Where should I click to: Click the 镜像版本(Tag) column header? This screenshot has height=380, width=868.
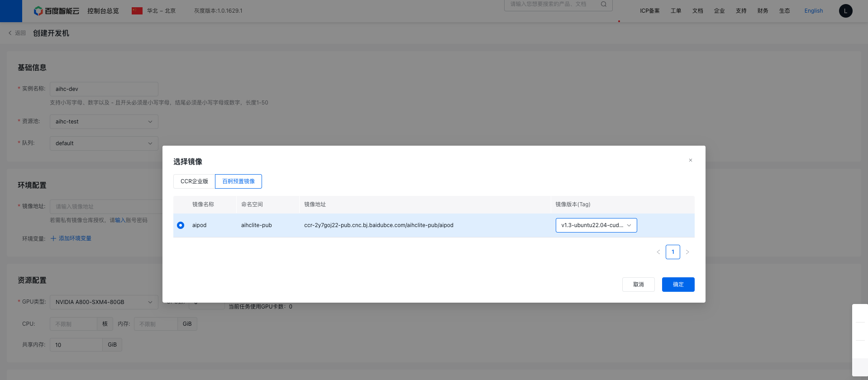point(573,204)
